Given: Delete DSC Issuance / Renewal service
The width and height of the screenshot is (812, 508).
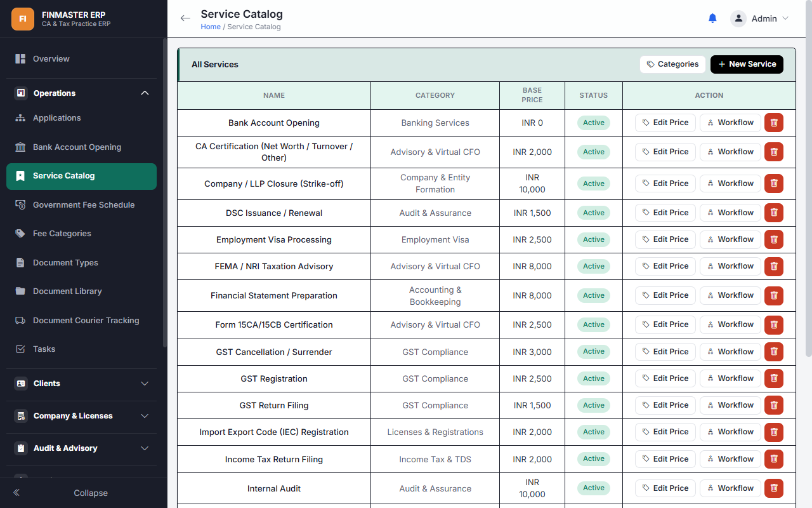Looking at the screenshot, I should pos(774,213).
